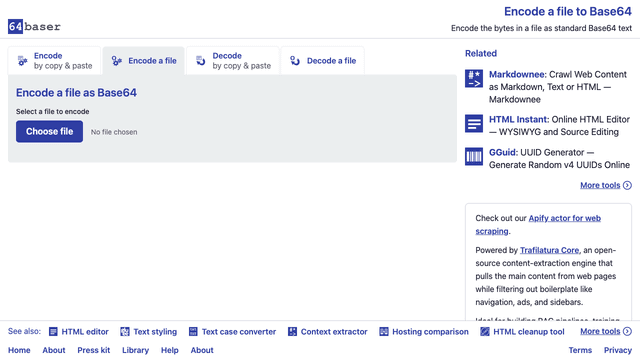Image resolution: width=640 pixels, height=360 pixels.
Task: Click the arrow icon beside Related More tools
Action: [x=627, y=185]
